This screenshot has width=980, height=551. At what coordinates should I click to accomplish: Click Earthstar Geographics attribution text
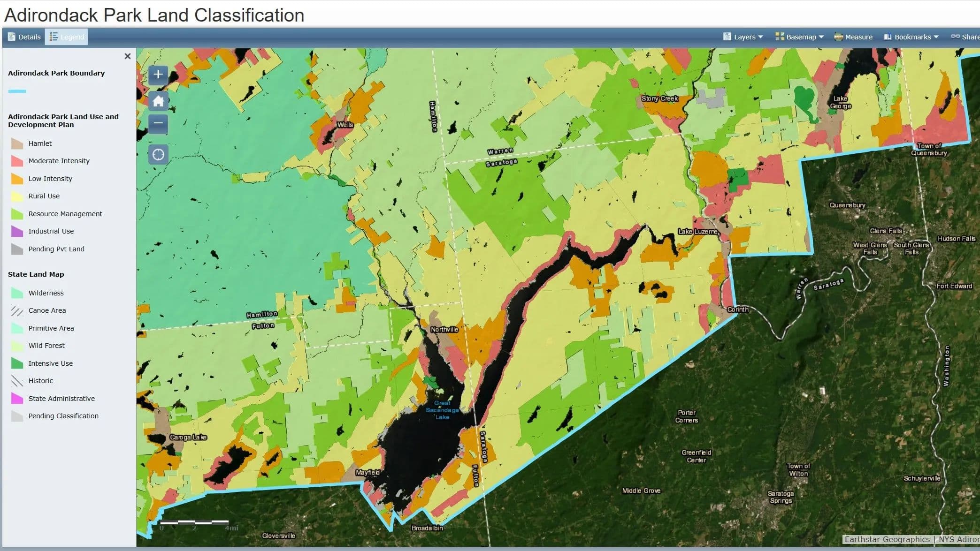887,539
